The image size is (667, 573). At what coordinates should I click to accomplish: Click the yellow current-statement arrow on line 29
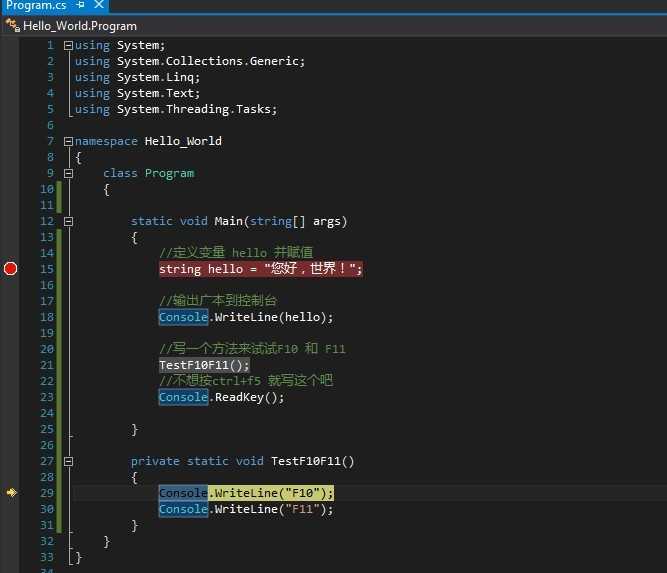[x=11, y=493]
